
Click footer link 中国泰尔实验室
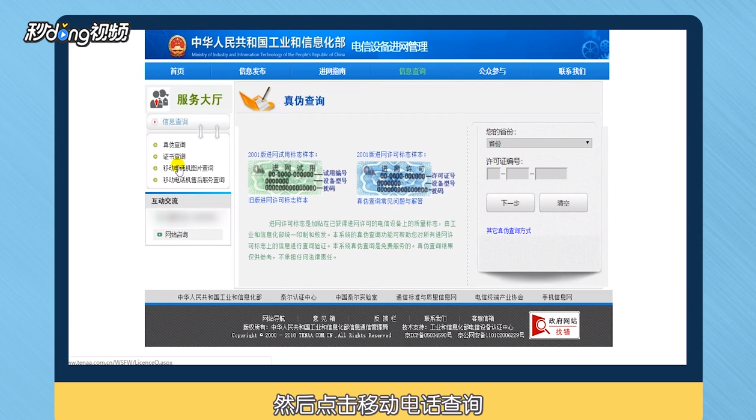[x=357, y=297]
